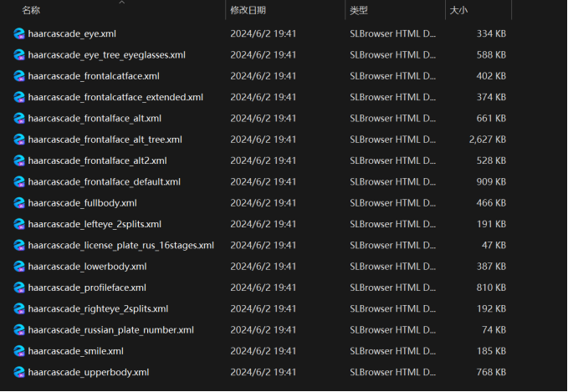Click the icon of haarcascade_frontalface_alt.xml
This screenshot has width=568, height=392.
(19, 119)
